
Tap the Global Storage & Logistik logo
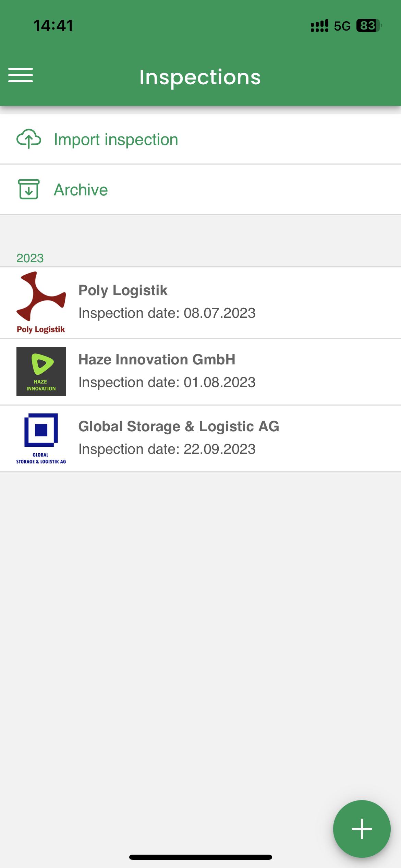point(41,439)
